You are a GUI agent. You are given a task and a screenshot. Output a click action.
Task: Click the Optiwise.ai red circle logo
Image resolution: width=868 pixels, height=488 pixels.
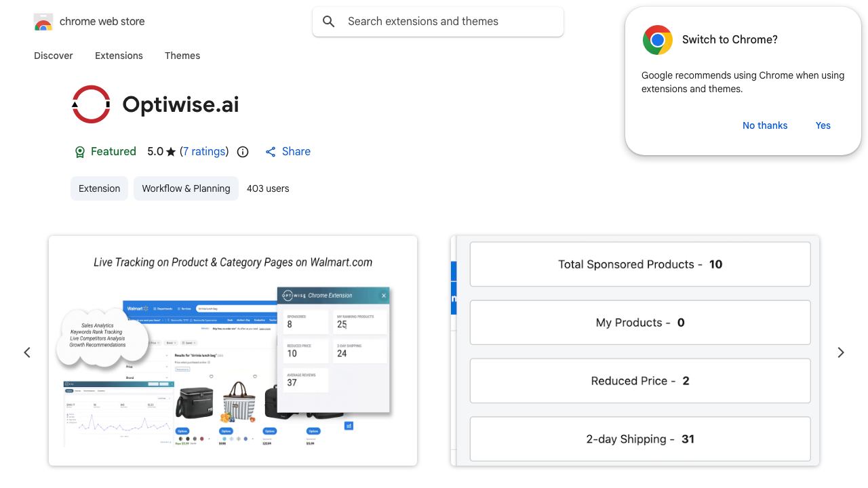click(x=91, y=104)
